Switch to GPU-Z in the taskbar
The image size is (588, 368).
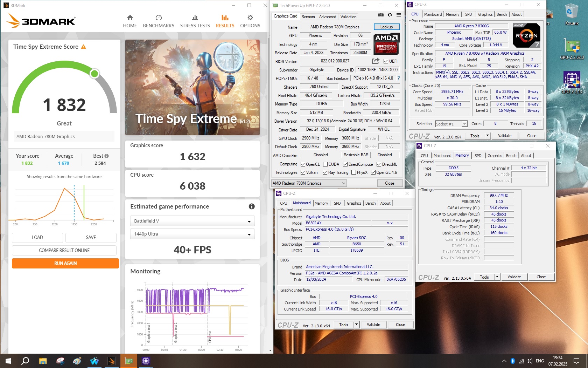[x=129, y=361]
